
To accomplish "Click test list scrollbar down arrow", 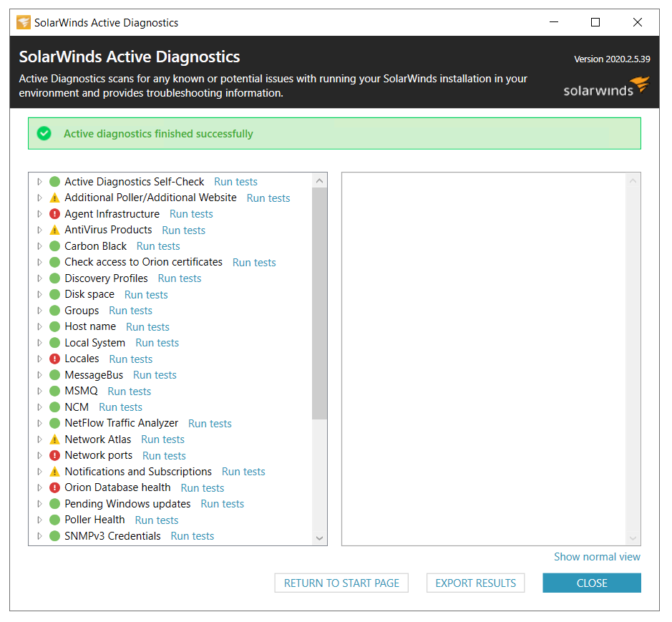I will pyautogui.click(x=319, y=538).
